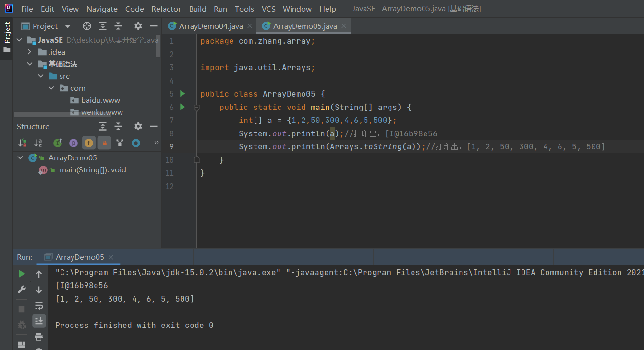Hide the Project tool window
The width and height of the screenshot is (644, 350).
[154, 26]
